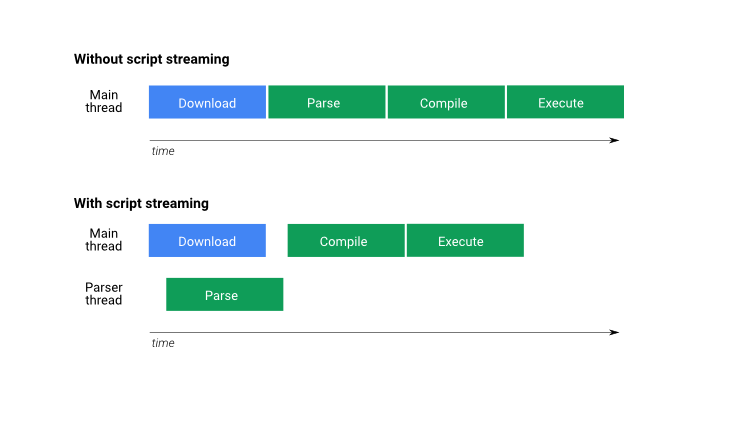Select the Parse block beside the first Download block
This screenshot has height=434, width=741.
click(x=327, y=102)
